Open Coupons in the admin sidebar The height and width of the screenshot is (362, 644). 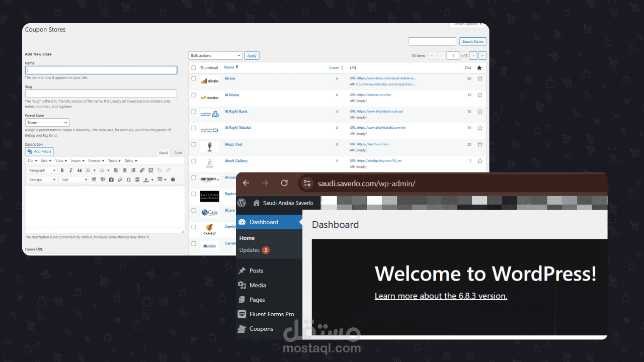tap(261, 329)
